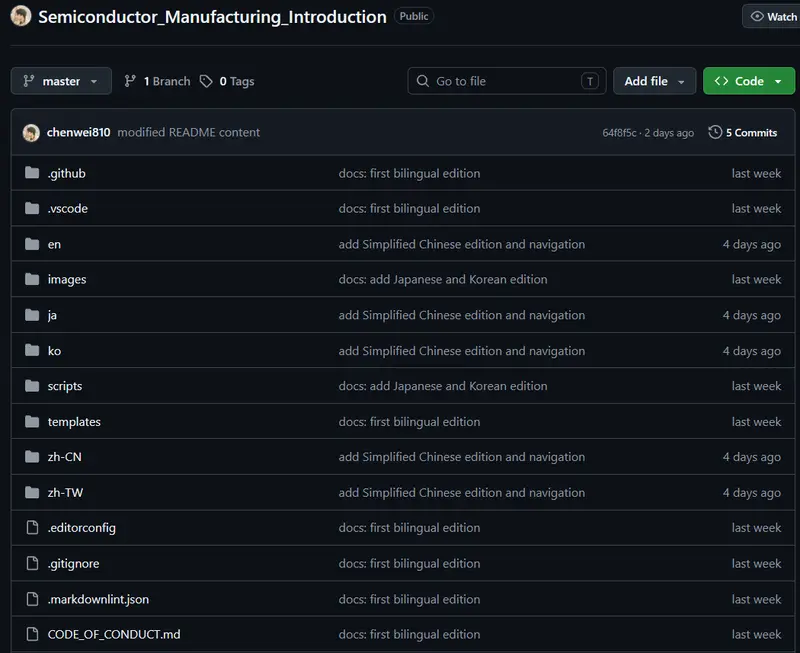800x653 pixels.
Task: Click the folder icon for .vscode
Action: coord(32,208)
